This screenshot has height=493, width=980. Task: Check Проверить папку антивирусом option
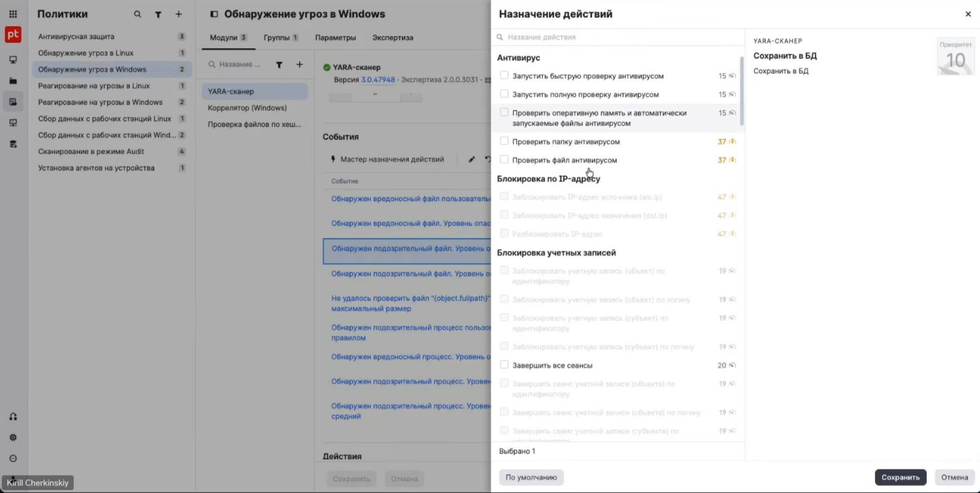point(504,141)
